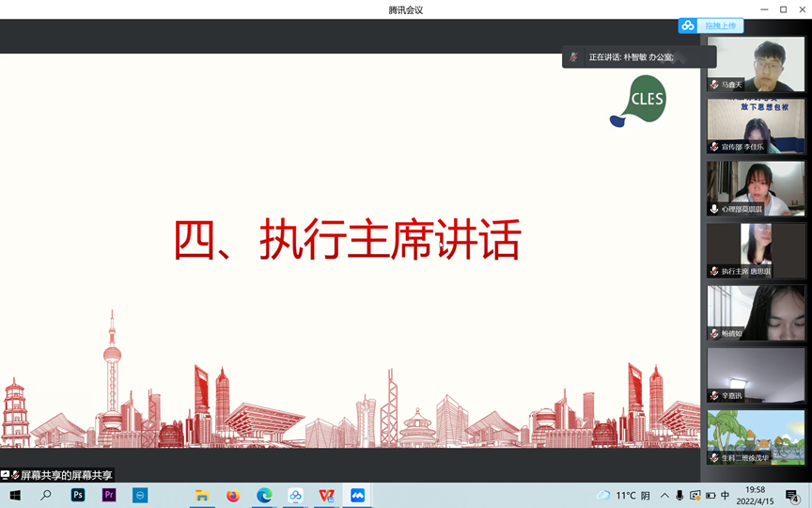
Task: Launch Premiere Pro from the taskbar
Action: click(x=109, y=496)
